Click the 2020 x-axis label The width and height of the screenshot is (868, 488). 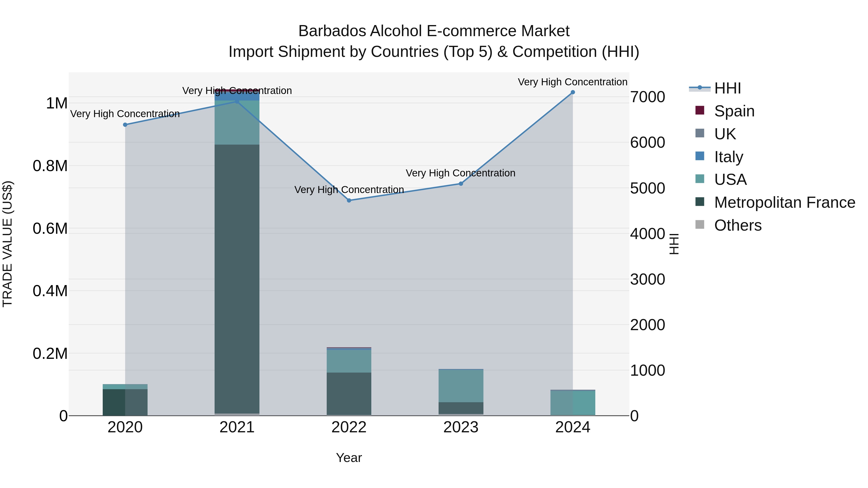pyautogui.click(x=125, y=427)
